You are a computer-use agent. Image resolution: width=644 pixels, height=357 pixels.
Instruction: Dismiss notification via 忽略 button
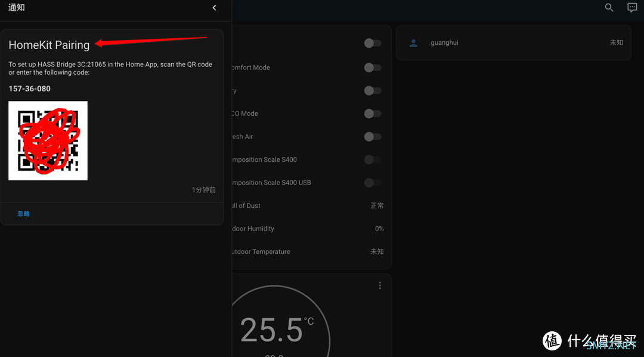click(23, 214)
